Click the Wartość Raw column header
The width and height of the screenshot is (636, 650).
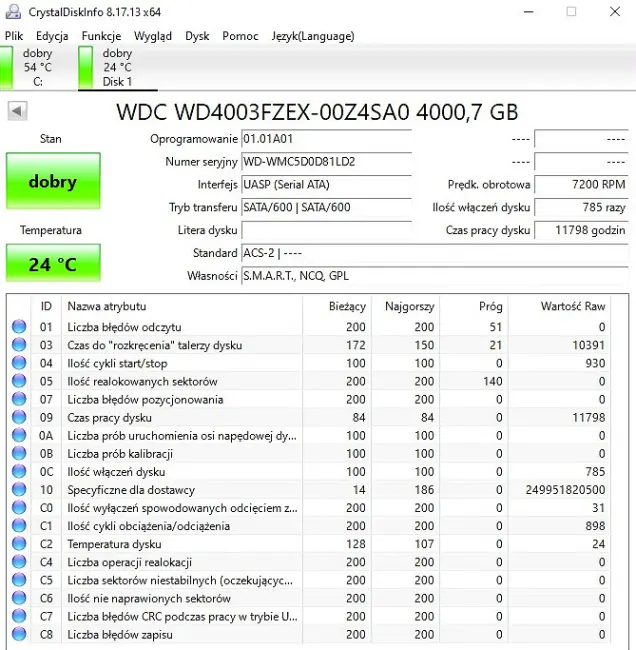click(559, 306)
